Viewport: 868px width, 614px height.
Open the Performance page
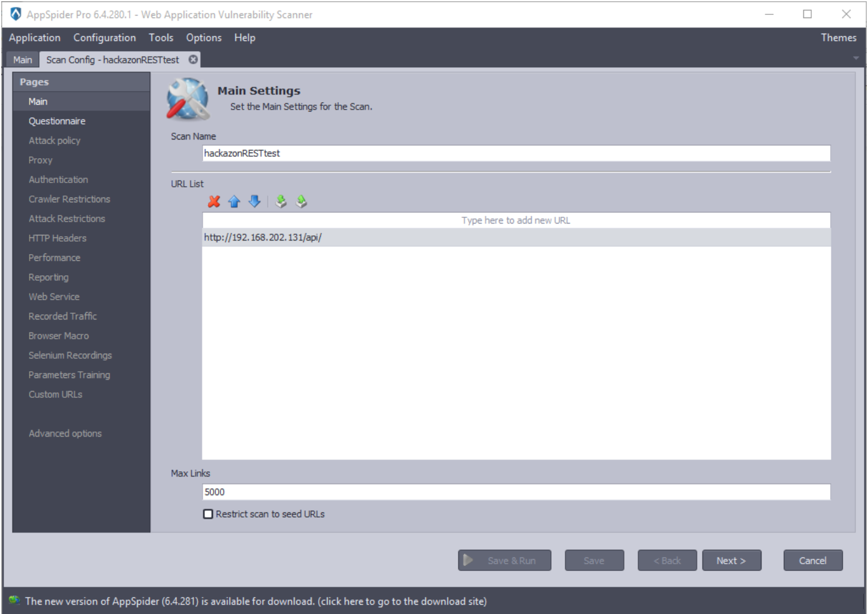82,257
